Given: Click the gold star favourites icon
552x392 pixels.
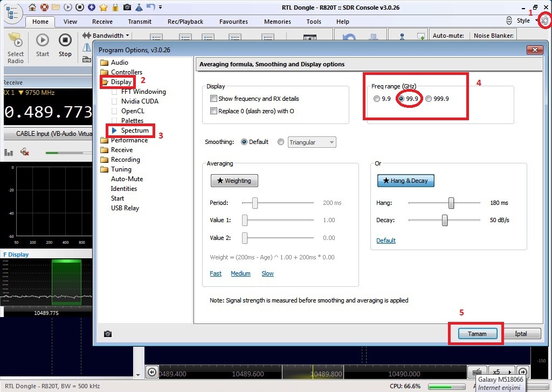Looking at the screenshot, I should 103,7.
